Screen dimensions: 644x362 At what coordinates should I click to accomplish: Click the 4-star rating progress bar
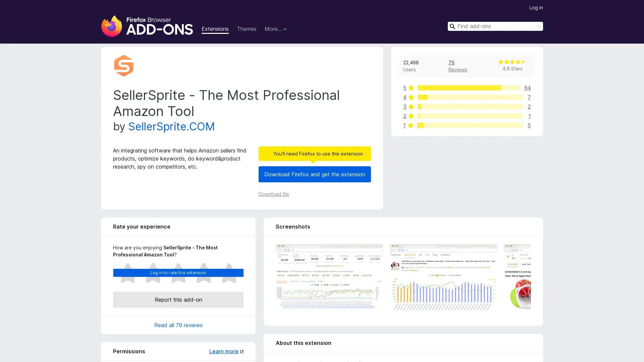tap(469, 97)
